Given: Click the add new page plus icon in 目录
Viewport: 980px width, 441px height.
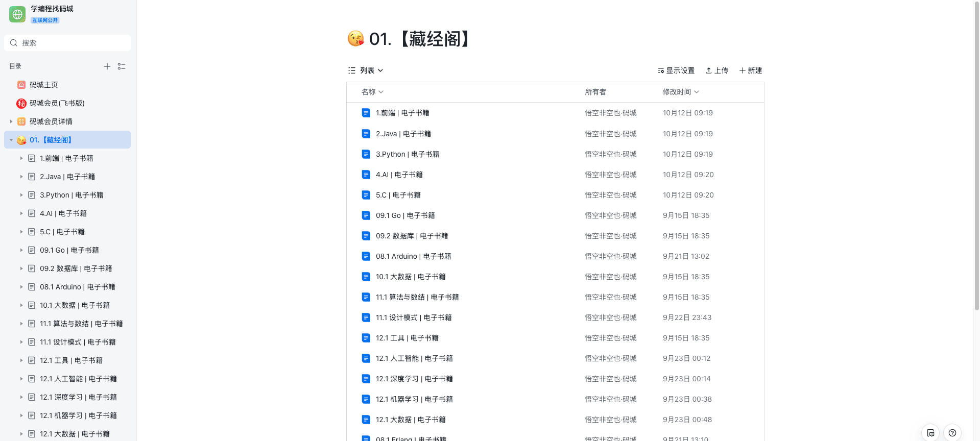Looking at the screenshot, I should (107, 66).
